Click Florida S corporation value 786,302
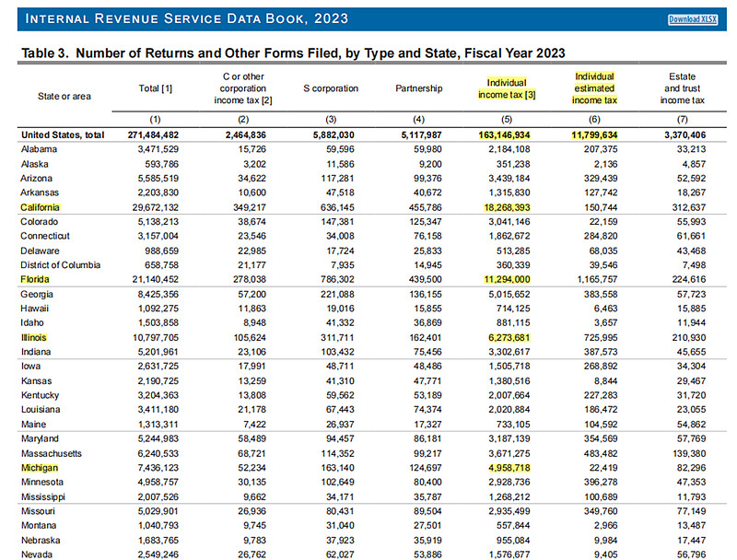Screen dimensions: 737x560 337,279
